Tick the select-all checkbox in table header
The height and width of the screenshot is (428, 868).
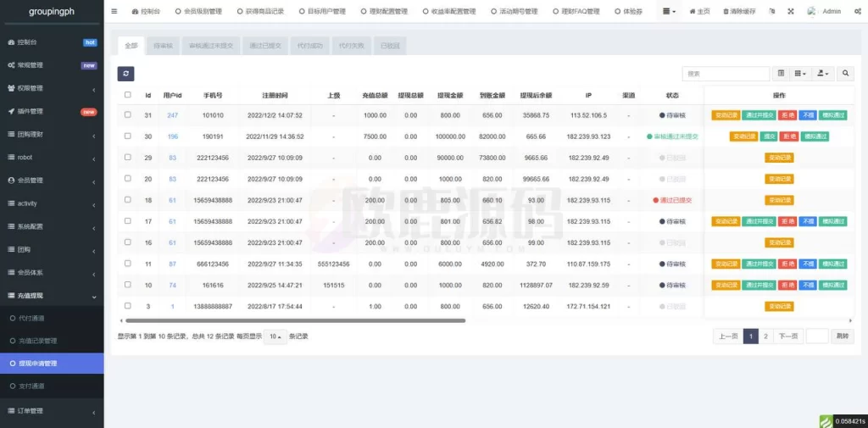128,95
